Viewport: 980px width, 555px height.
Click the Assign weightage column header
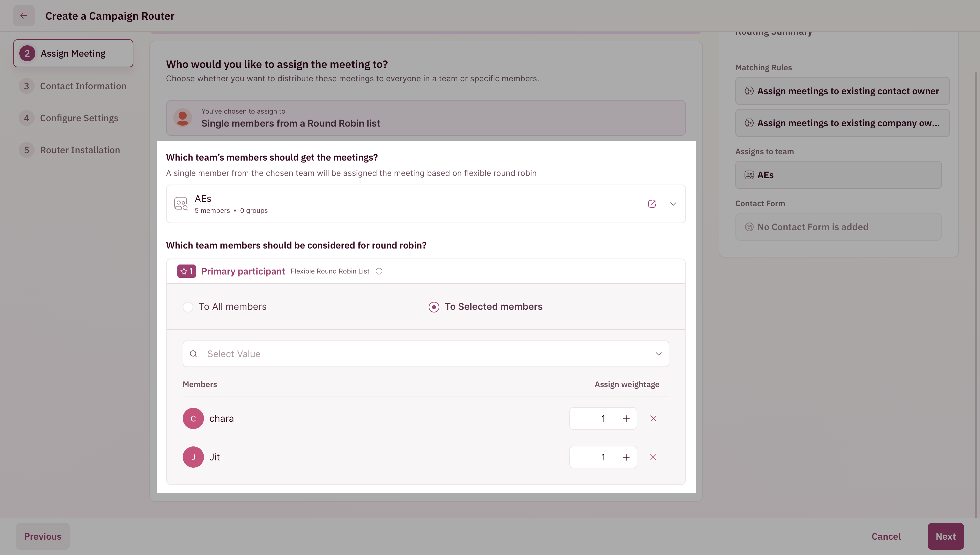[x=627, y=384]
